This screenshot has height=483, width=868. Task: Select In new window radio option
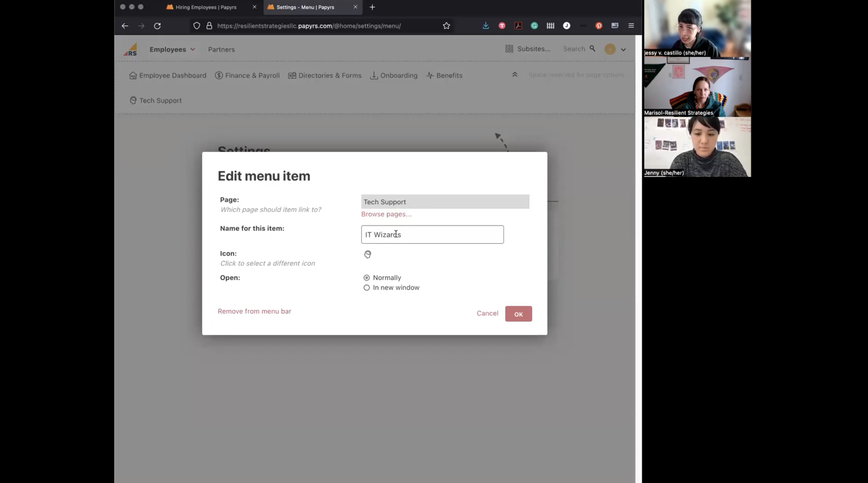[366, 288]
